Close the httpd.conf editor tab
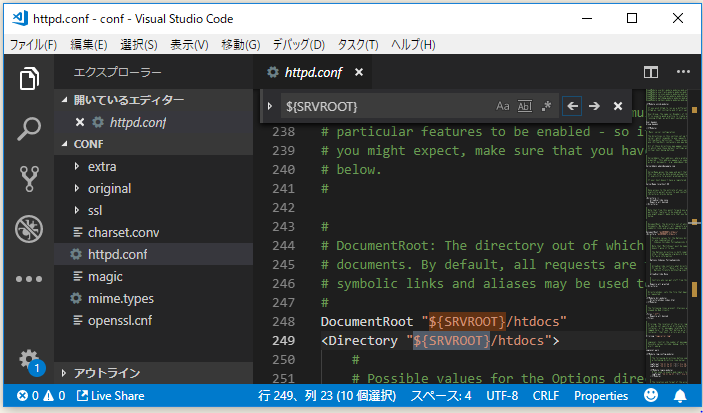 359,72
